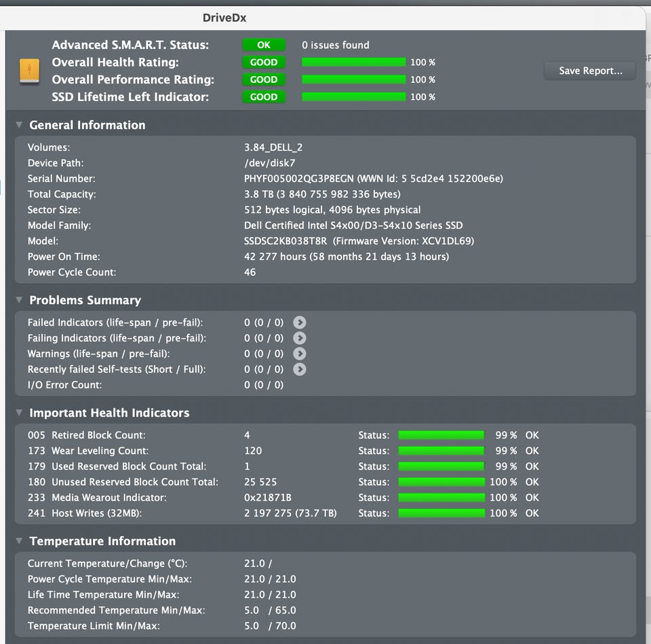
Task: Collapse the Problems Summary section
Action: (x=19, y=299)
